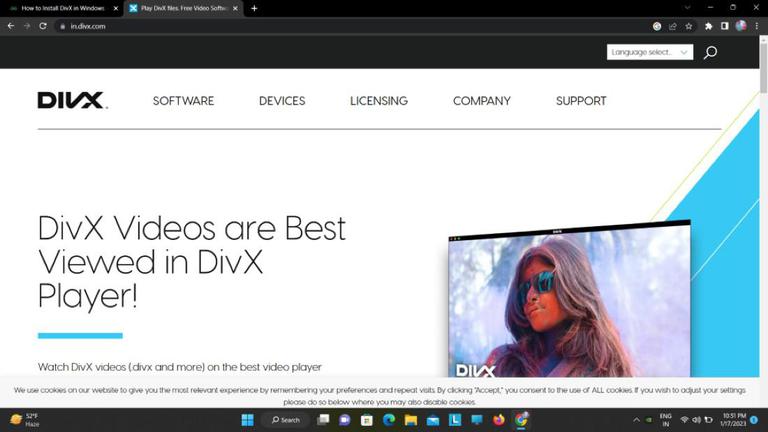Open the monitor icon app on taskbar
768x432 pixels.
point(477,420)
